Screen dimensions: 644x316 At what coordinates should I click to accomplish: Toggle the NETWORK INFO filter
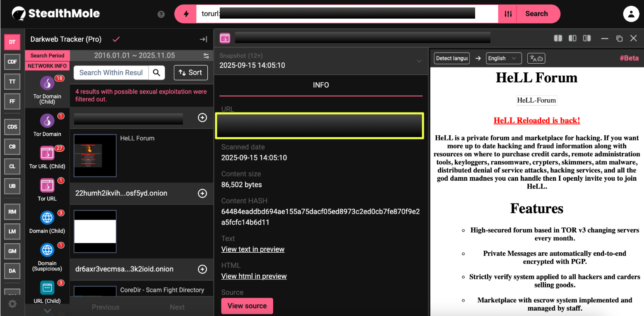(47, 66)
